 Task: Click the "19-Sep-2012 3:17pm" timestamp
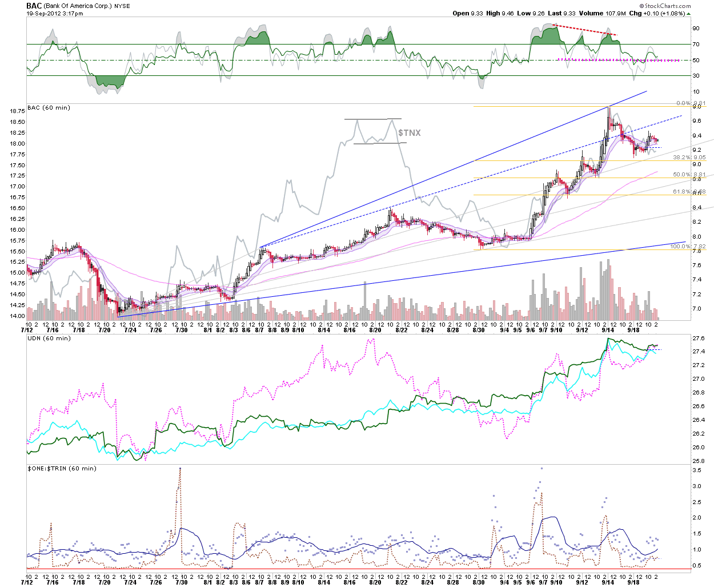coord(55,13)
